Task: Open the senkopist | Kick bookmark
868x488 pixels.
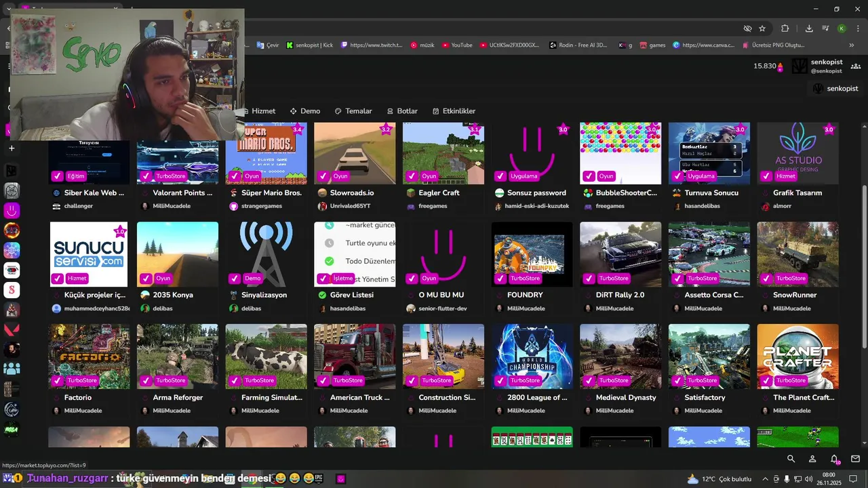Action: point(310,45)
